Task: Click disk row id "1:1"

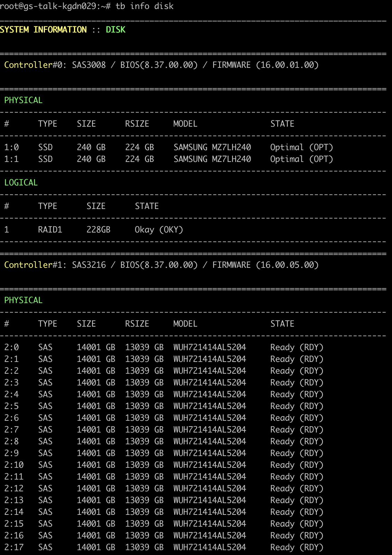Action: (x=11, y=159)
